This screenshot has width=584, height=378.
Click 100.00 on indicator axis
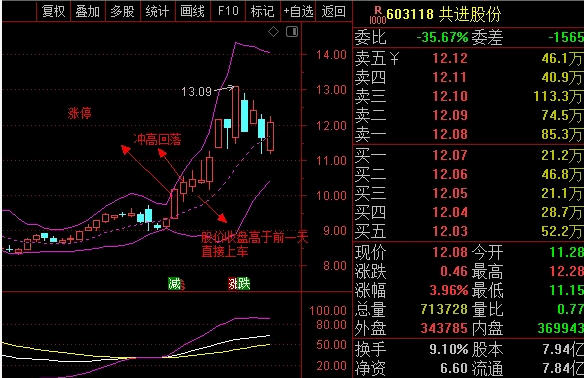[x=328, y=311]
